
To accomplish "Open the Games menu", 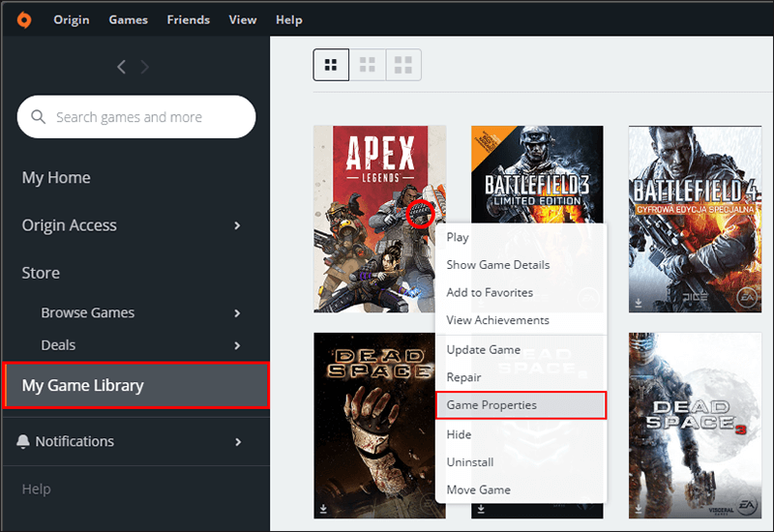I will (129, 19).
